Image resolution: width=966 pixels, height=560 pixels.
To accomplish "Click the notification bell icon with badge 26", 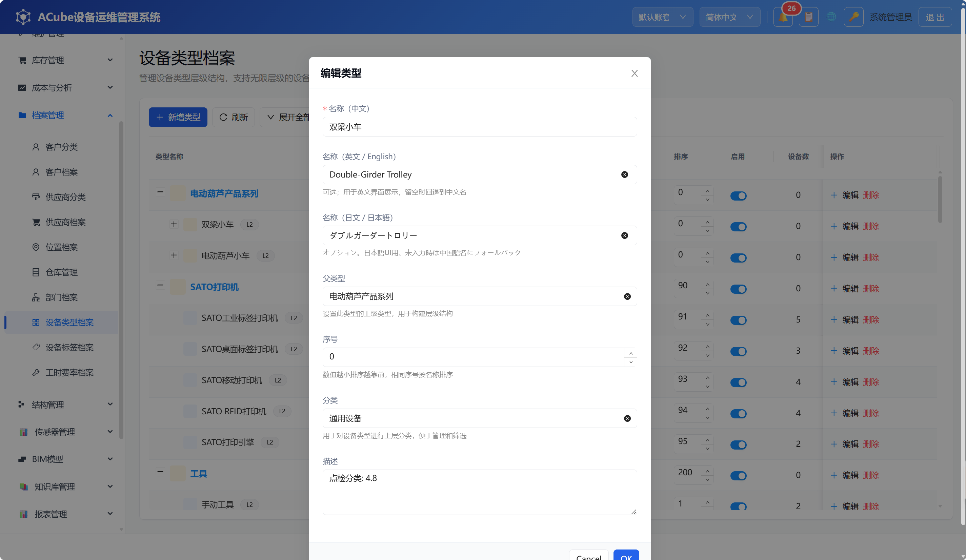I will (x=783, y=17).
